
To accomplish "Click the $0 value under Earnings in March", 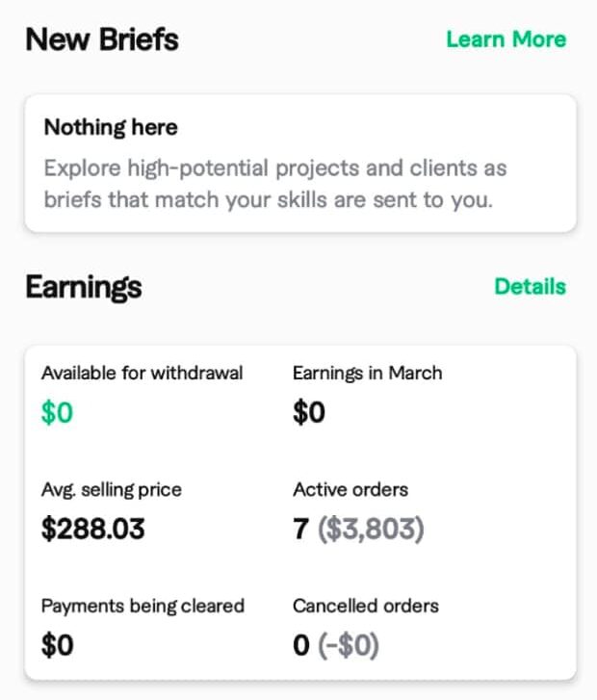I will (309, 413).
